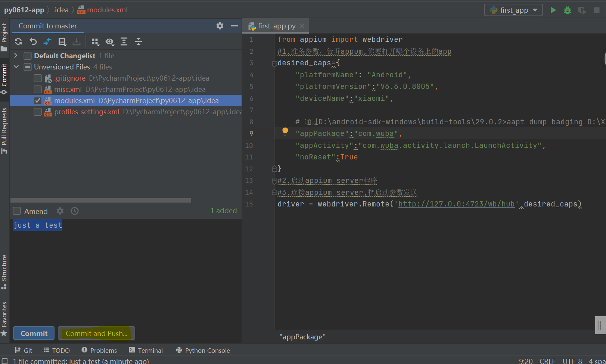Fold desired_caps block at line 3
The image size is (606, 364).
(x=274, y=63)
